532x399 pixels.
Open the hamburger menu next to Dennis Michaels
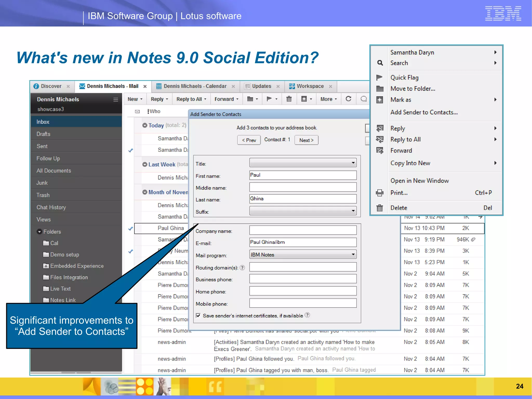pos(116,100)
